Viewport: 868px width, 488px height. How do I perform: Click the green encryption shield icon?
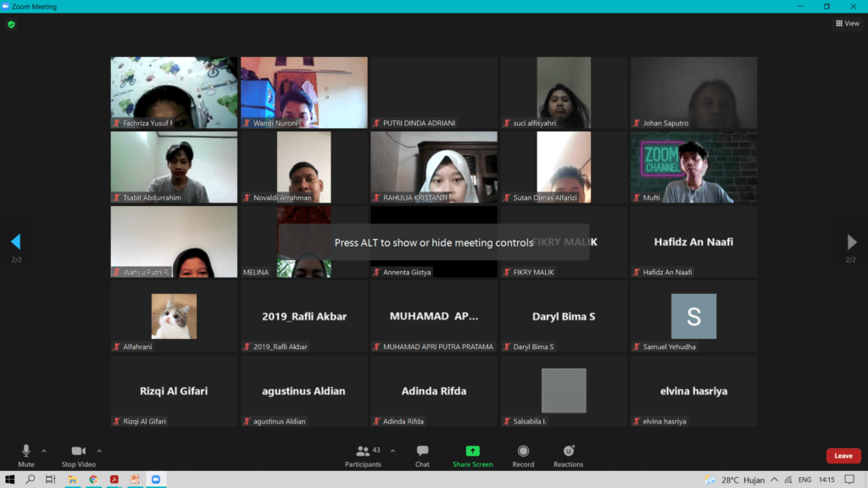point(11,25)
